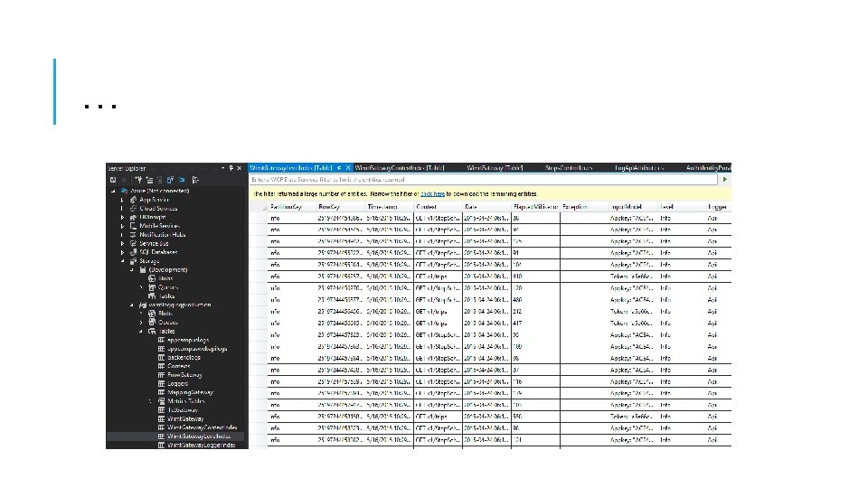Click the Logger column header
Viewport: 868px width, 488px height.
[x=719, y=207]
